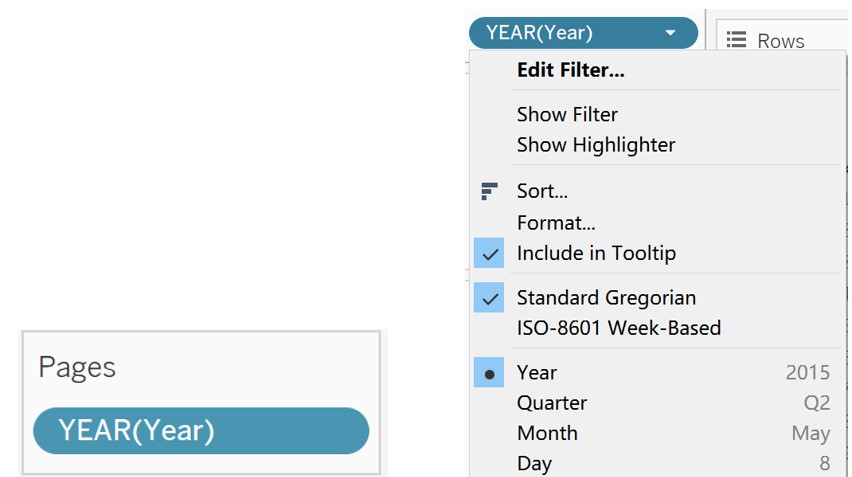The image size is (852, 477).
Task: Switch to ISO-8601 Week-Based calendar
Action: coord(618,328)
